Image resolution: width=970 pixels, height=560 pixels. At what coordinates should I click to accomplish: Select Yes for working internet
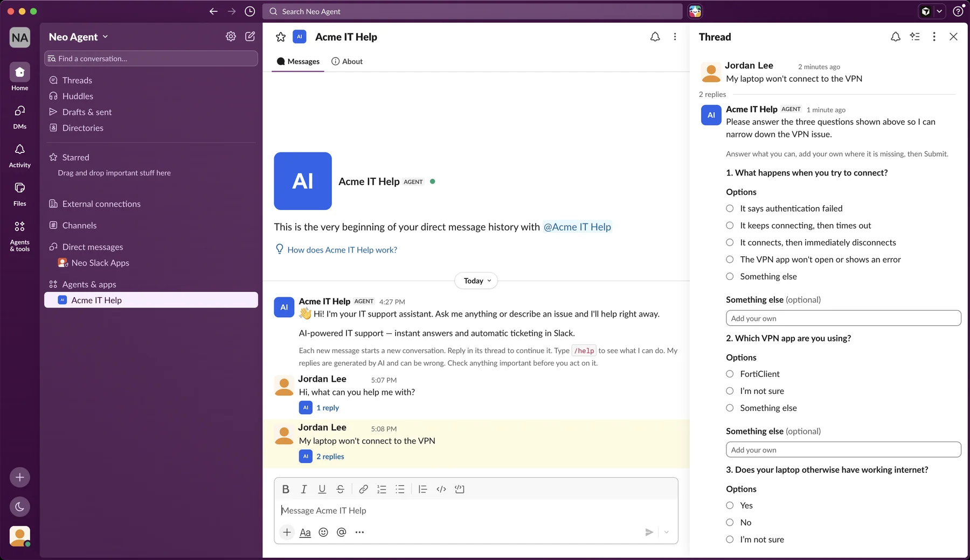point(730,505)
